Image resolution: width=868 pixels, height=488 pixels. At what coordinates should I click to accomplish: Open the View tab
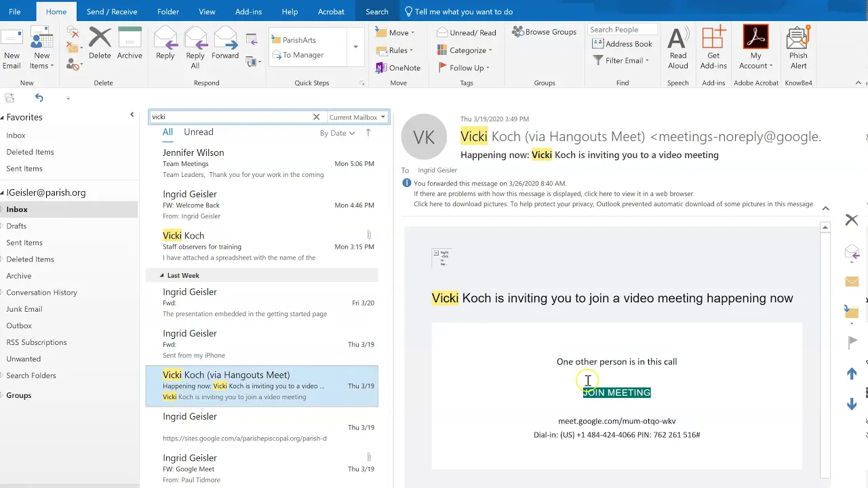click(x=207, y=12)
